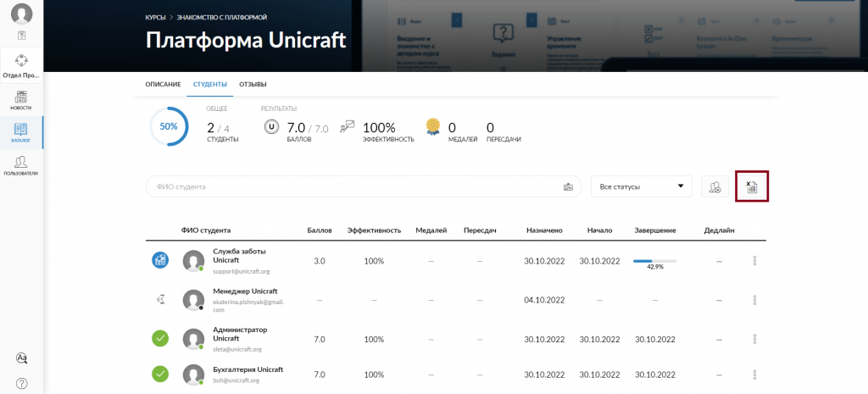Viewport: 868px width, 394px height.
Task: Switch to the Описание tab
Action: click(163, 85)
